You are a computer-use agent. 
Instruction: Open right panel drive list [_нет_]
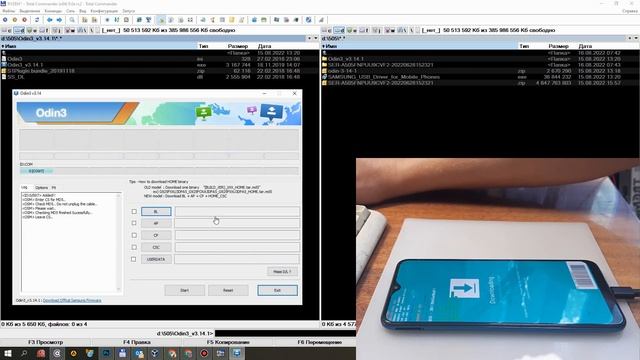coord(431,30)
